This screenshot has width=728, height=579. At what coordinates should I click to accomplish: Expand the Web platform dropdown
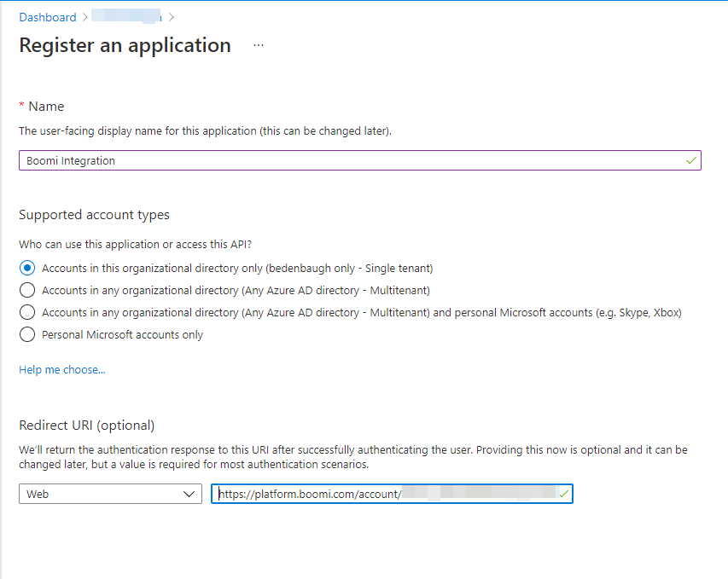110,494
